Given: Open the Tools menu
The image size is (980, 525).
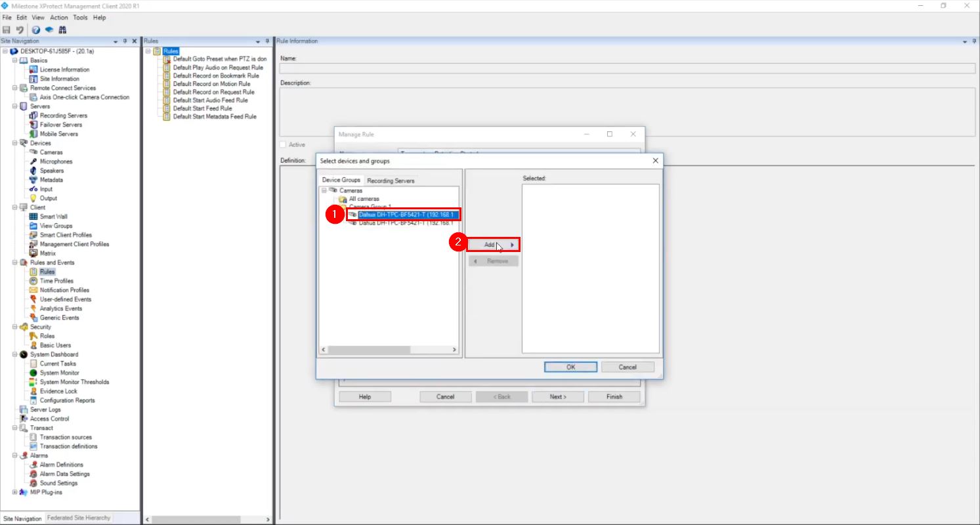Looking at the screenshot, I should coord(80,18).
